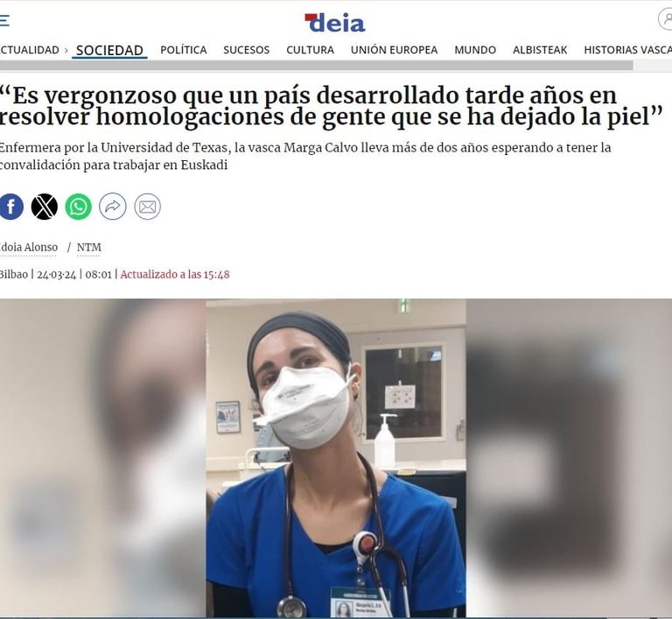Navigate to Unión Europea section
This screenshot has height=619, width=672.
[394, 50]
